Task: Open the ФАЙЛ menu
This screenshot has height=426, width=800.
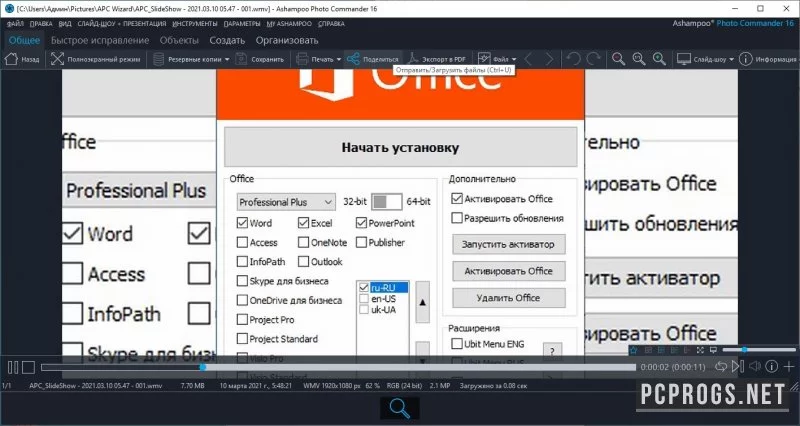Action: (15, 24)
